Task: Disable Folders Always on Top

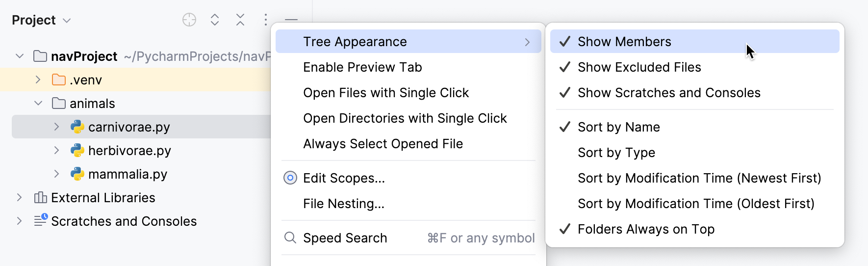Action: 645,229
